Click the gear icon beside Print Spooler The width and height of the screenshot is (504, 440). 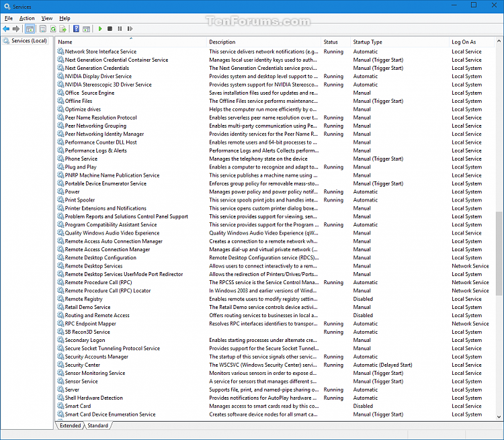[60, 200]
